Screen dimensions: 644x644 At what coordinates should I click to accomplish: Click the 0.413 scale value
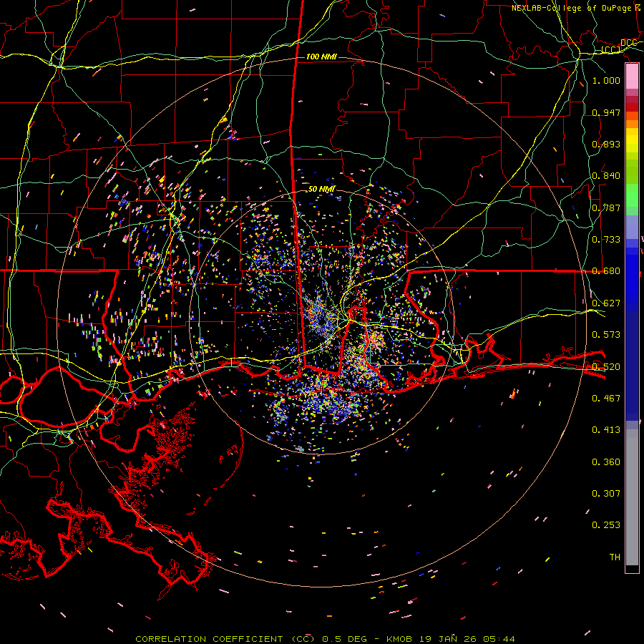606,430
